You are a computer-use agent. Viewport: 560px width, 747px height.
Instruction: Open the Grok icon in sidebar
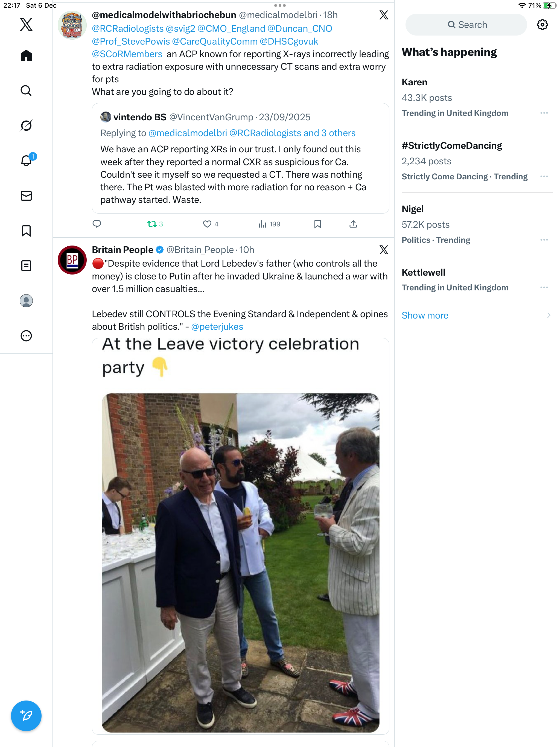tap(26, 126)
